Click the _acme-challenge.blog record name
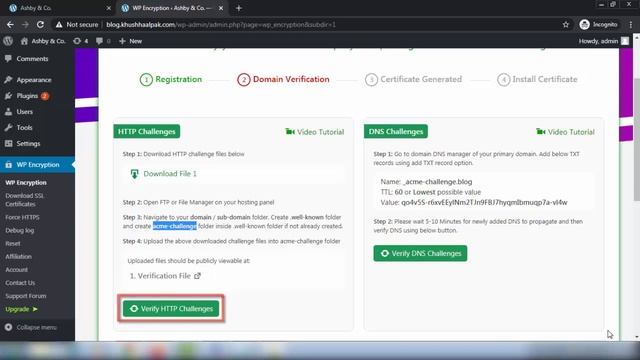The image size is (640, 360). [x=438, y=182]
